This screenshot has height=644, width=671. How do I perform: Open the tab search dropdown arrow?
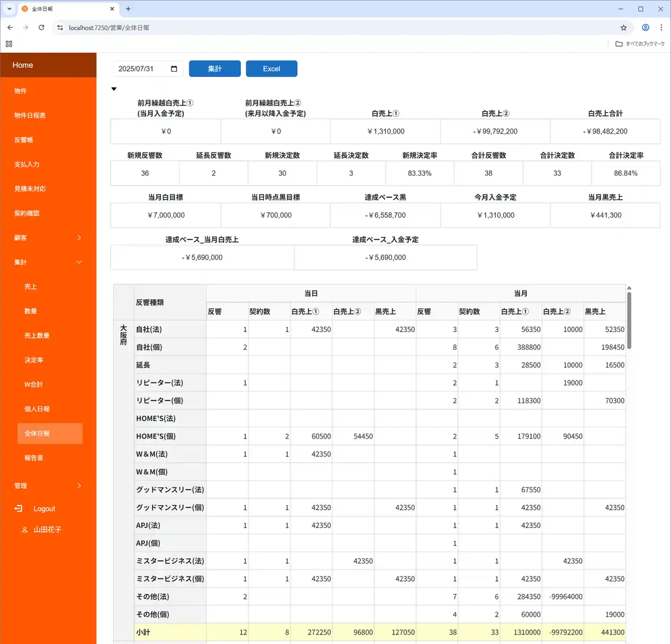tap(9, 9)
